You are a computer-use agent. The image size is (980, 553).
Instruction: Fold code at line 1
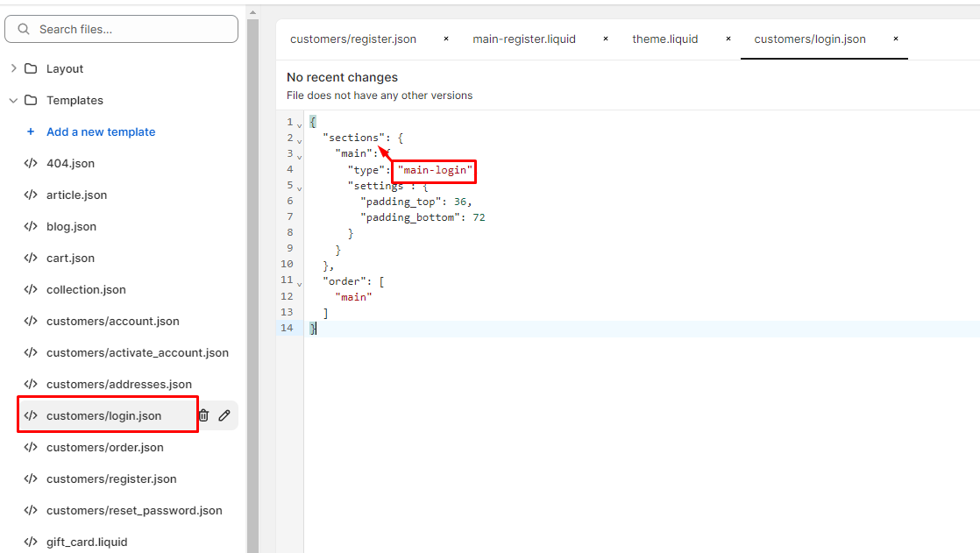click(x=300, y=125)
